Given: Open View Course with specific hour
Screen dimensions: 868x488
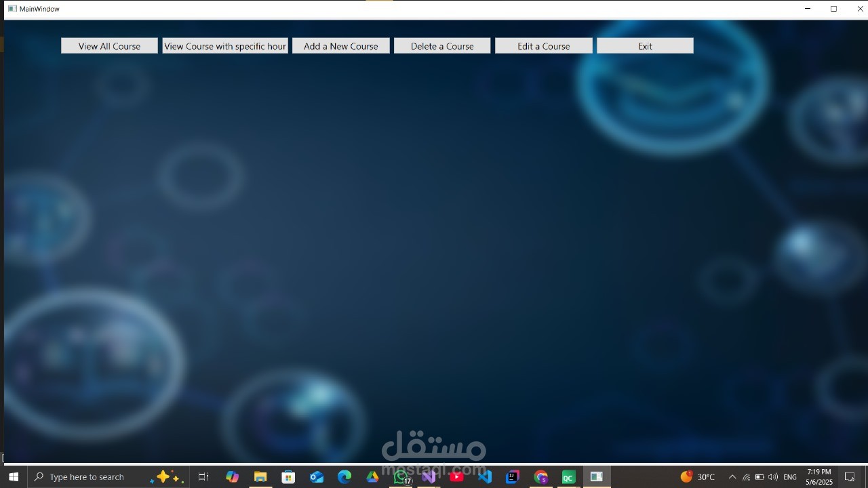Looking at the screenshot, I should [x=225, y=46].
